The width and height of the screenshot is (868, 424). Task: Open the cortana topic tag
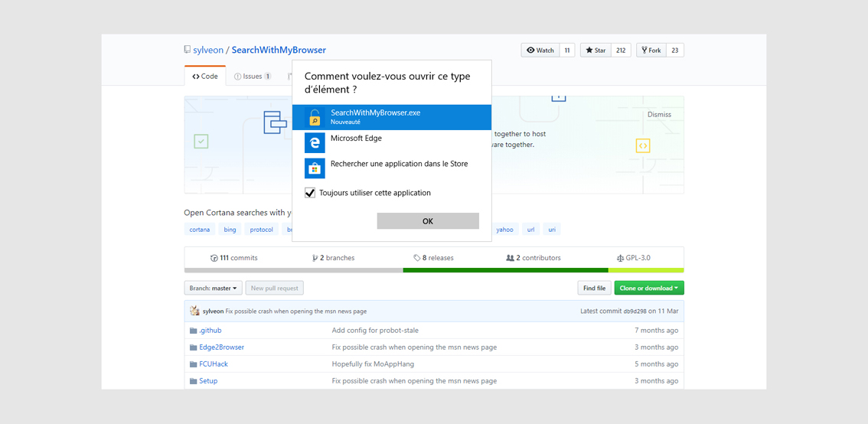(x=199, y=229)
